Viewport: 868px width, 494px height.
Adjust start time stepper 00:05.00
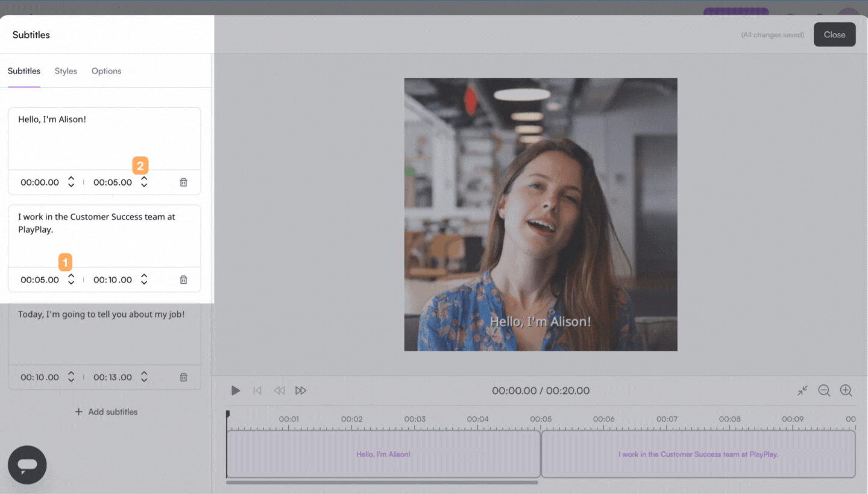[x=71, y=280]
